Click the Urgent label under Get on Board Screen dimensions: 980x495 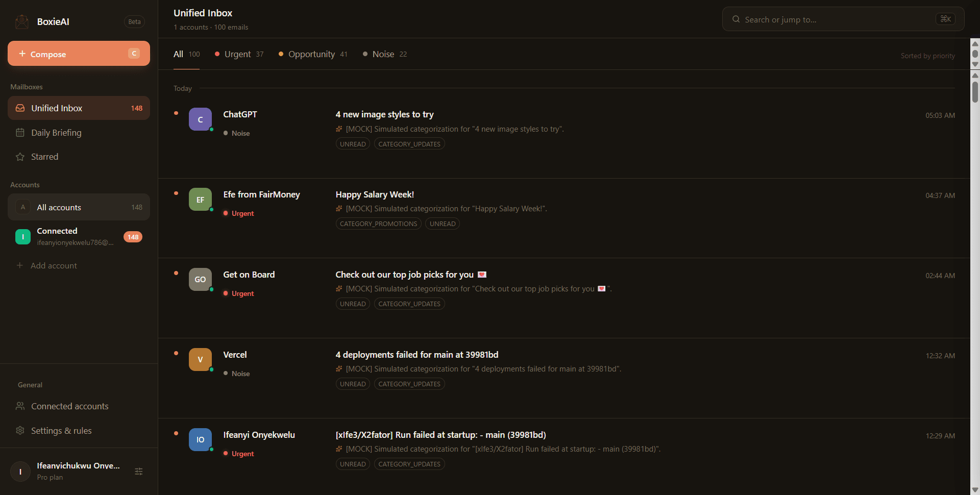(x=238, y=293)
